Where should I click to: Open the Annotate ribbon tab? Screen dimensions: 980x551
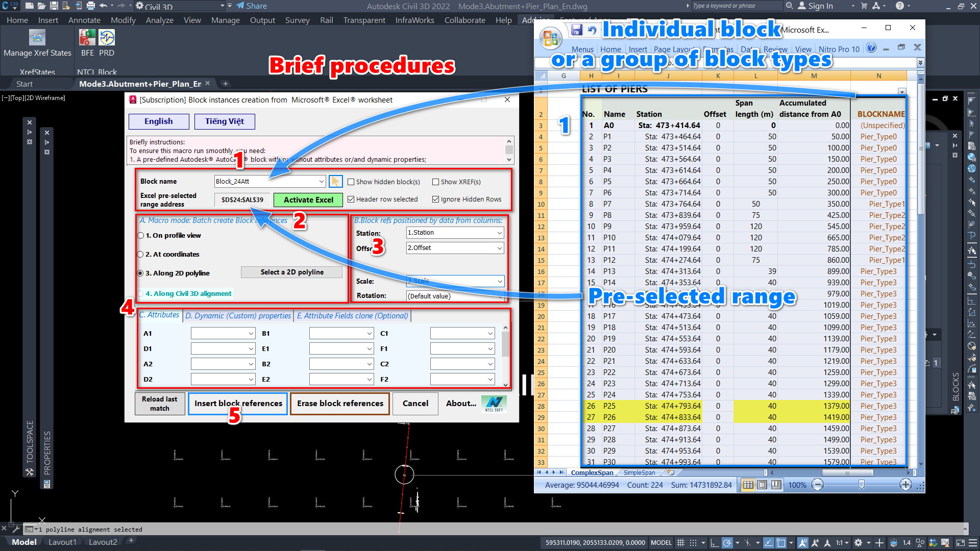[84, 20]
